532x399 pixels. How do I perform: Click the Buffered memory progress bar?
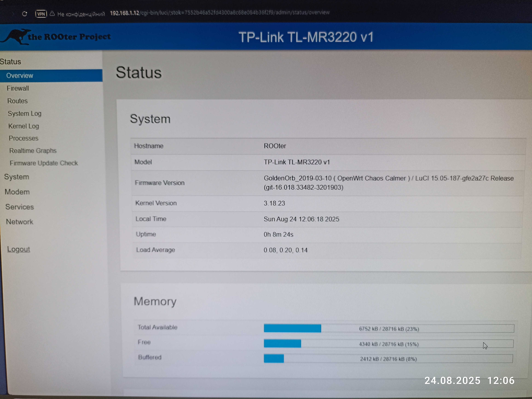pos(388,359)
